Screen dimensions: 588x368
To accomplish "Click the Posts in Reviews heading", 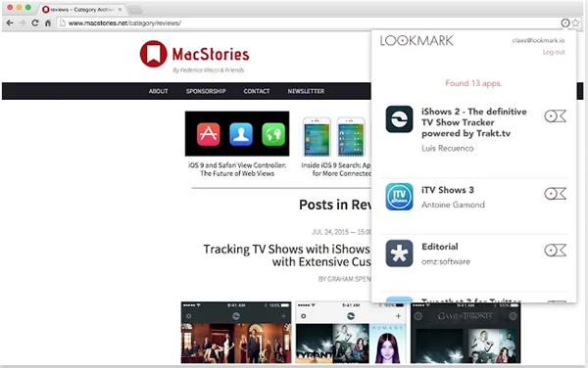I will [x=335, y=205].
